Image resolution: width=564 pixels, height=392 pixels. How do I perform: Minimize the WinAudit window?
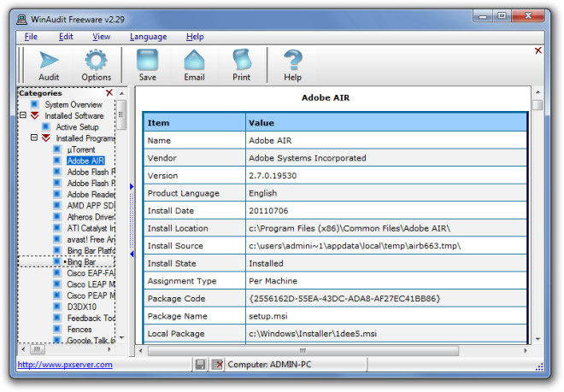coord(483,16)
